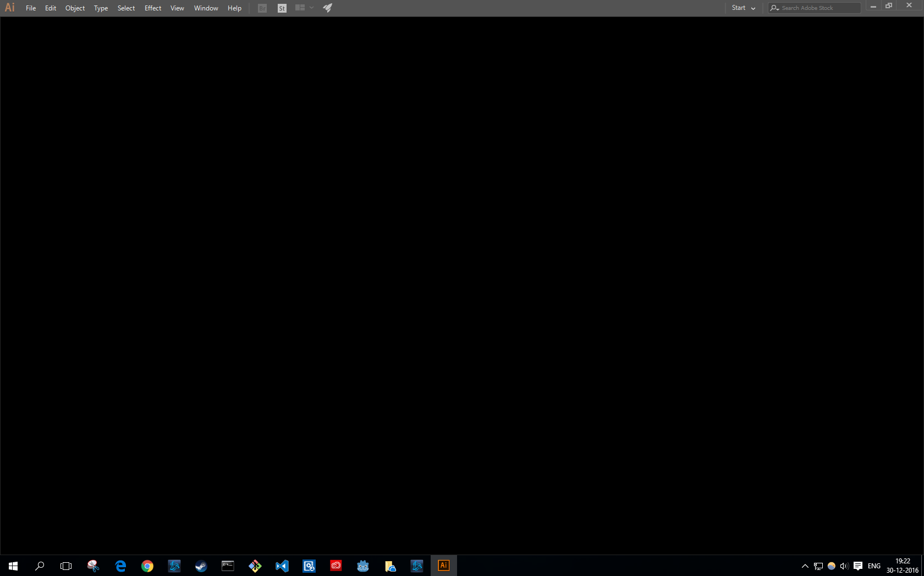Open the File menu
The height and width of the screenshot is (576, 924).
pyautogui.click(x=31, y=8)
